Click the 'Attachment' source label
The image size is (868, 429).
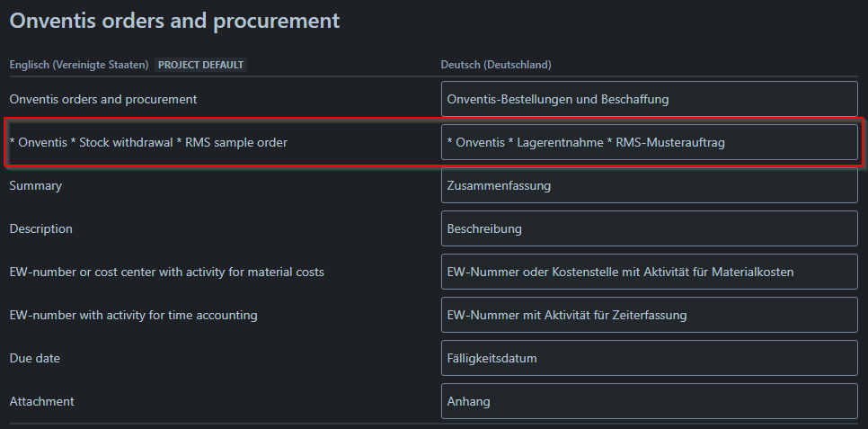point(41,401)
